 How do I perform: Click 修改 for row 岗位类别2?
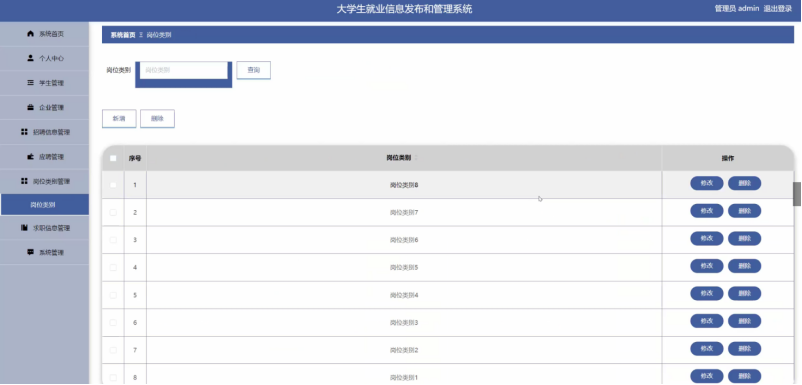coord(707,349)
